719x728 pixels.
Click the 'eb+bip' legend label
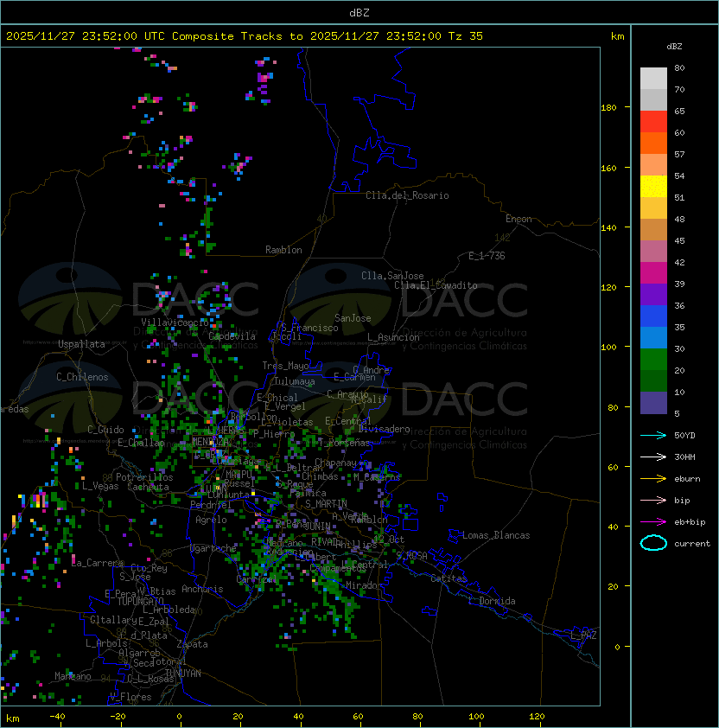click(x=690, y=522)
